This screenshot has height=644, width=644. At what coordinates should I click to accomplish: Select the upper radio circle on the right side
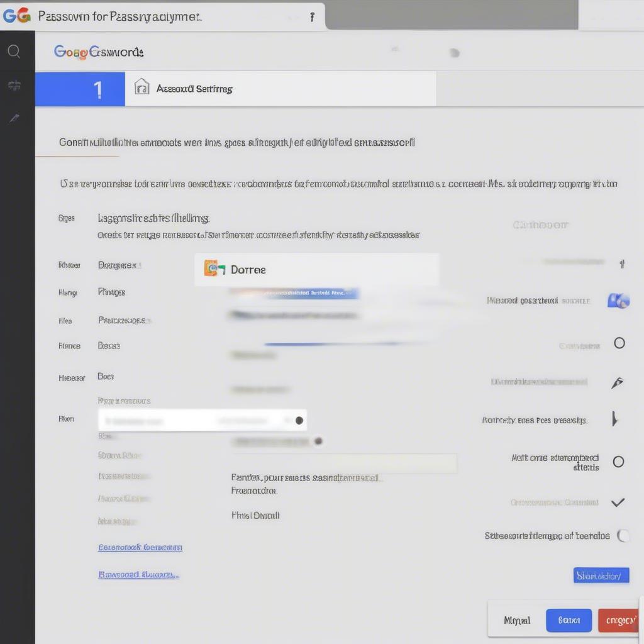[x=619, y=343]
